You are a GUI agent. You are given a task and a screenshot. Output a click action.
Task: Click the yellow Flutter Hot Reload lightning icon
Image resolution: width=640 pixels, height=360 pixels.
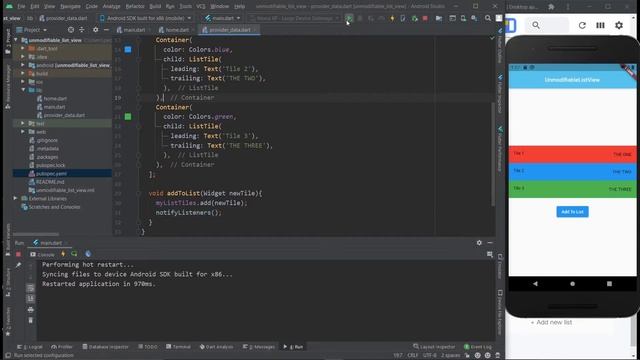click(392, 18)
